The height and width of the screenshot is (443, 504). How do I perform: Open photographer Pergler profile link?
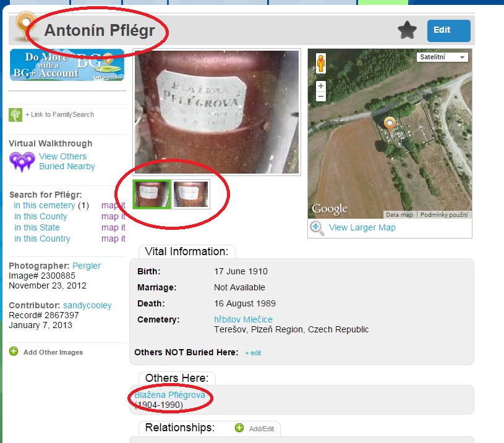point(87,266)
